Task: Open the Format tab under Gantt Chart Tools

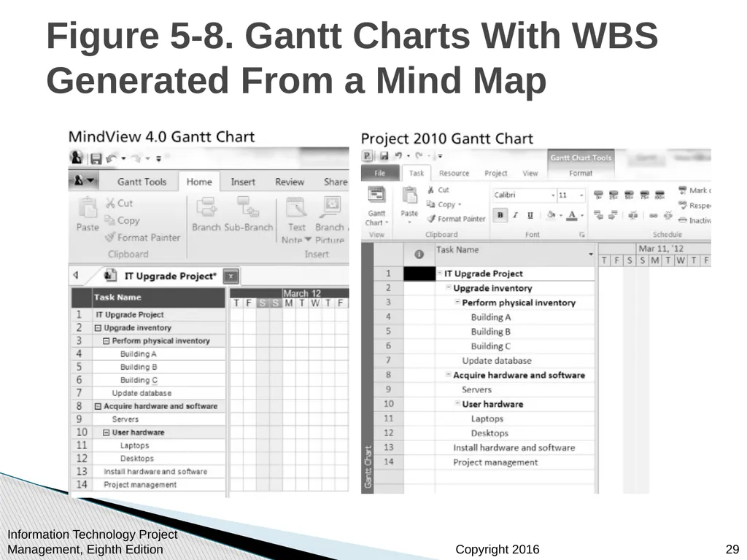Action: tap(580, 174)
